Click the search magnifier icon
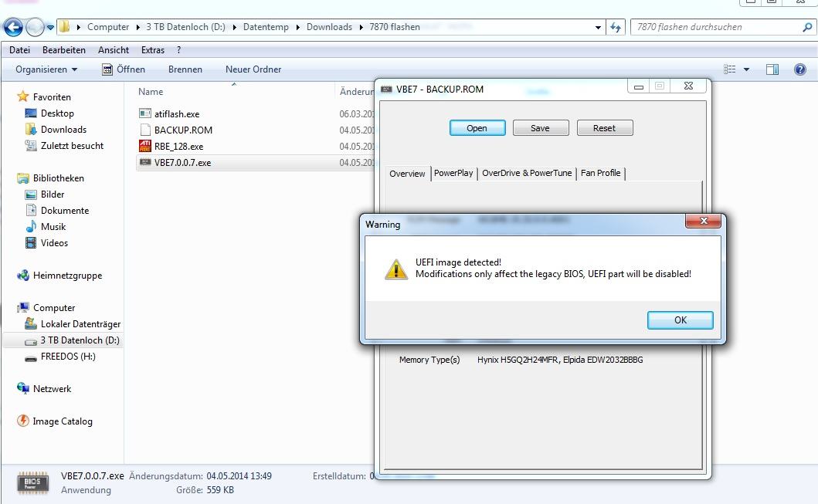Screen dimensions: 818x504 (x=807, y=27)
